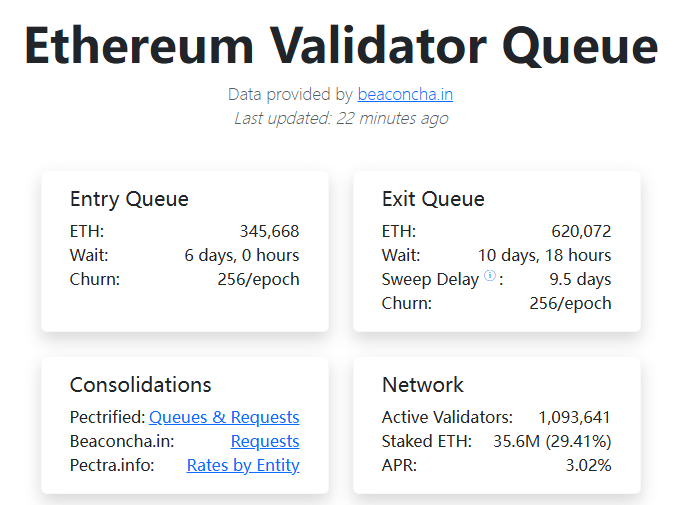Click the Active Validators count 1,093,641
Image resolution: width=679 pixels, height=505 pixels.
pos(574,418)
